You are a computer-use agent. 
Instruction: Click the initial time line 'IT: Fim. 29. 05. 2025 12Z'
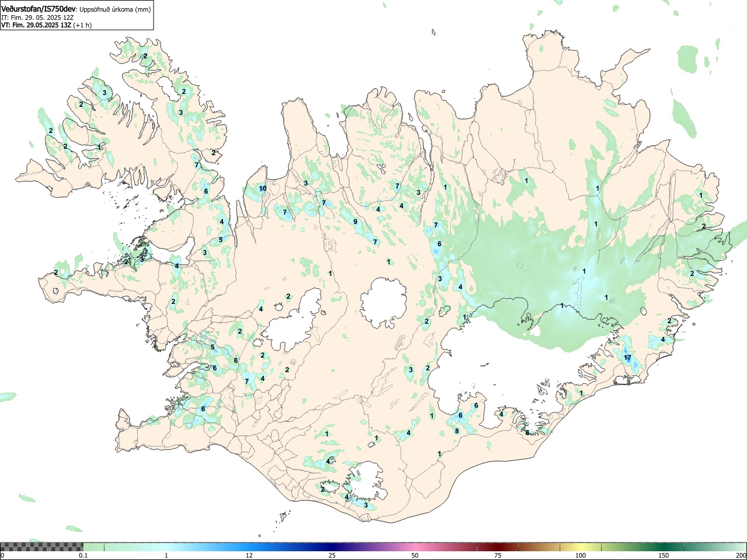(37, 17)
